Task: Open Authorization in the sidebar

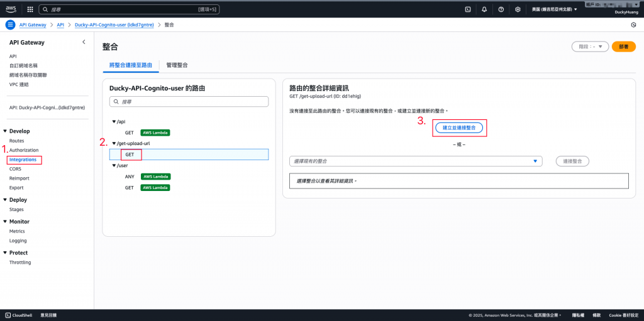Action: pyautogui.click(x=24, y=150)
